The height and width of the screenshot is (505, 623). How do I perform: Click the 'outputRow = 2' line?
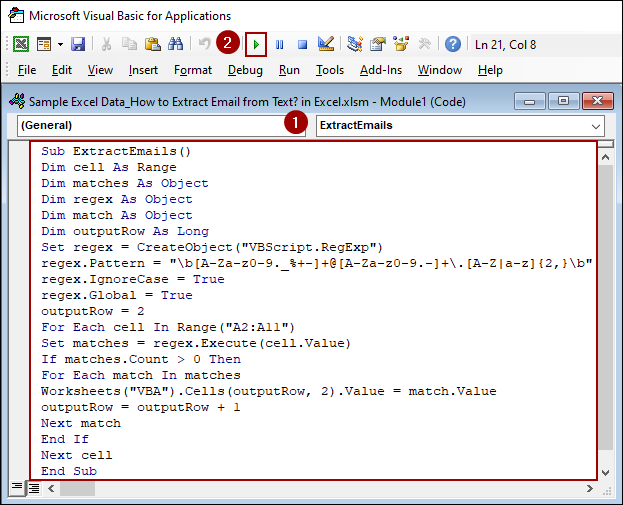pyautogui.click(x=93, y=311)
